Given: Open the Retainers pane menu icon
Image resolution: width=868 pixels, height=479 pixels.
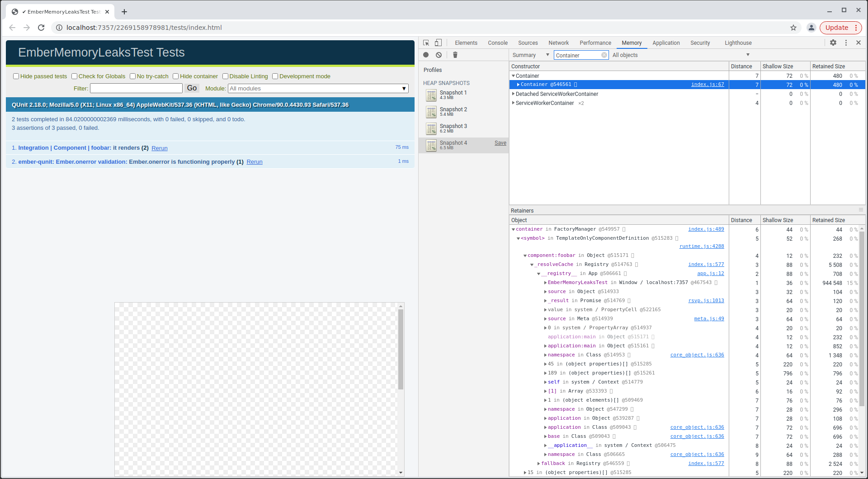Looking at the screenshot, I should [x=861, y=210].
